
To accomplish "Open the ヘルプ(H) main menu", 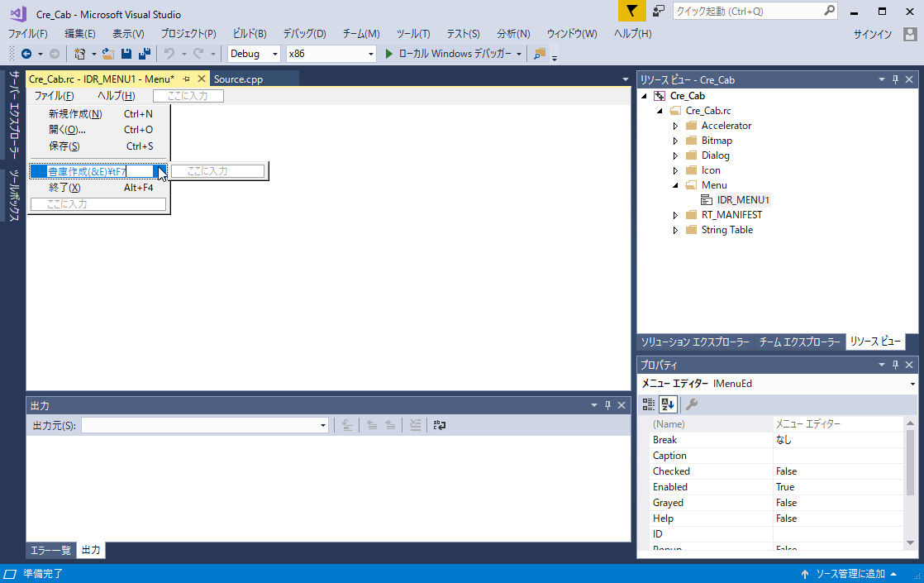I will coord(633,34).
